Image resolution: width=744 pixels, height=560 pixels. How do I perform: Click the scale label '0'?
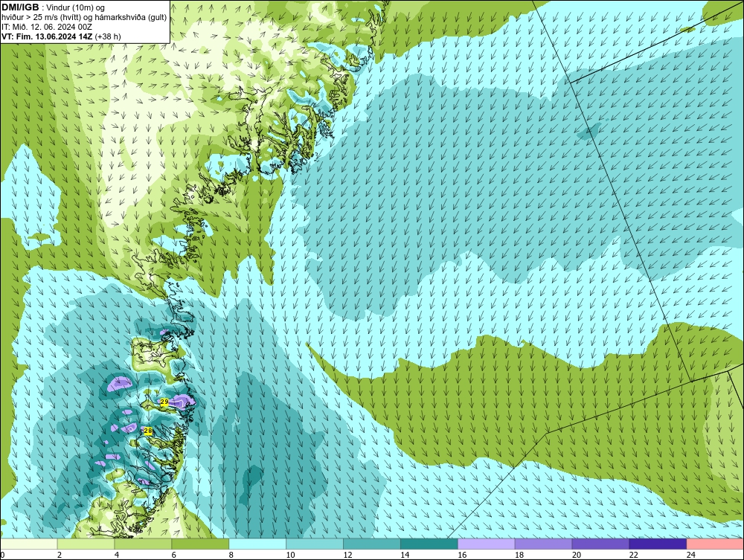(2, 555)
